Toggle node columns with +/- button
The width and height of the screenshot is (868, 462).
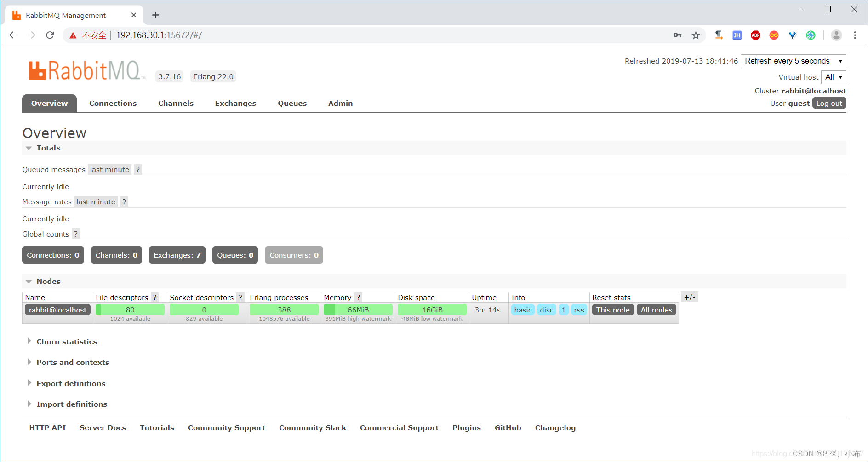(690, 297)
